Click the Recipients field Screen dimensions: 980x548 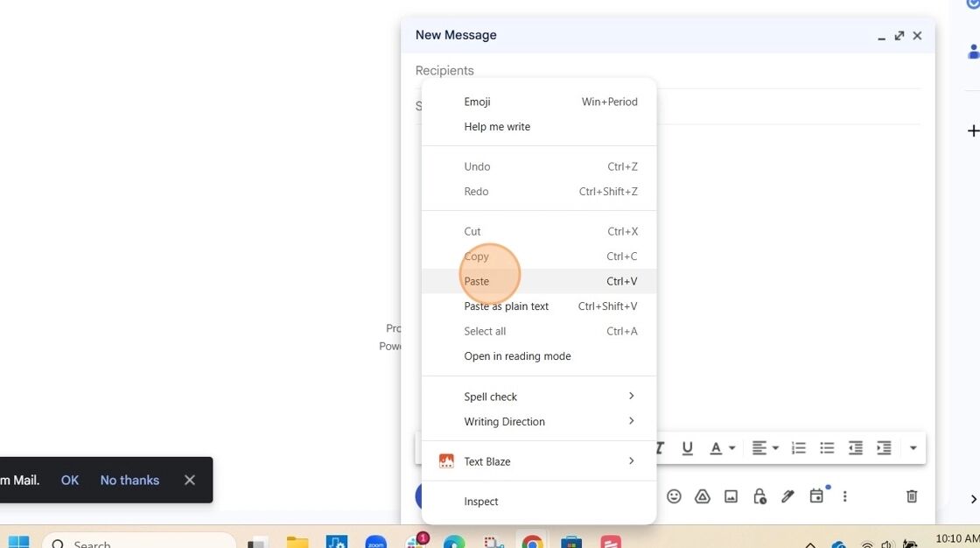[x=668, y=71]
